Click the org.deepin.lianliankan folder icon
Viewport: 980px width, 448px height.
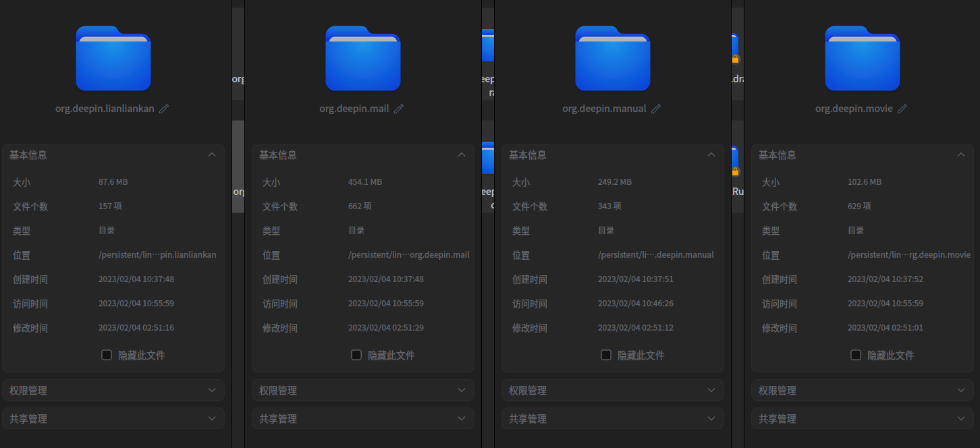(113, 58)
